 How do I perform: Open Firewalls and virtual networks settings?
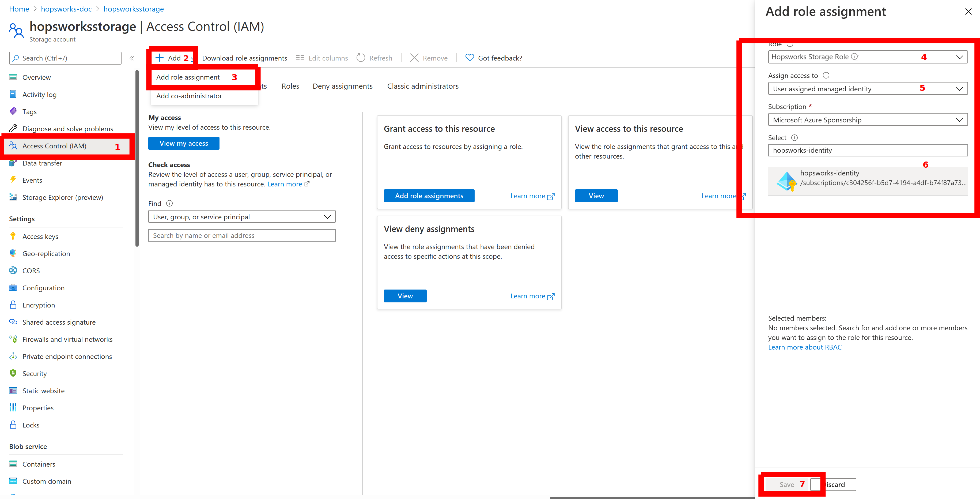pyautogui.click(x=67, y=339)
